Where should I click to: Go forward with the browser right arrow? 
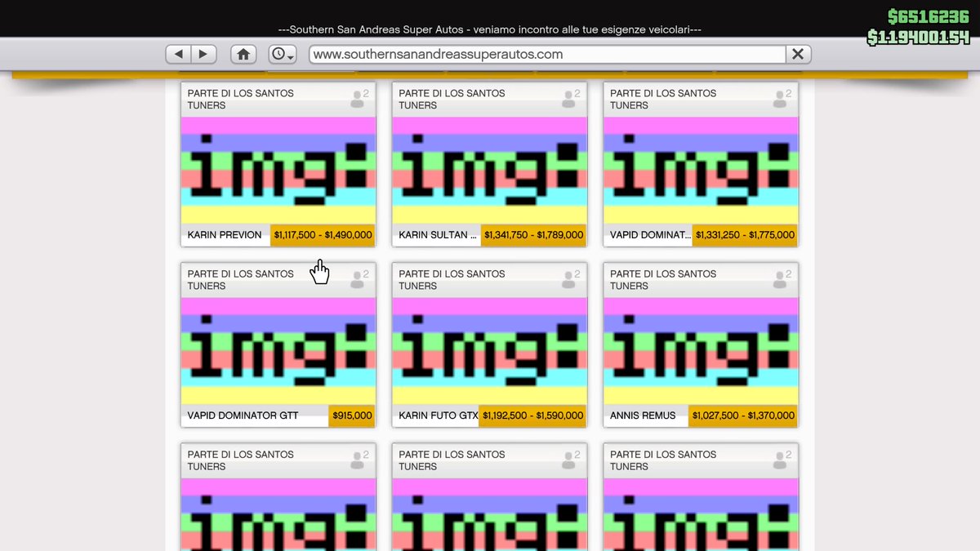(203, 54)
